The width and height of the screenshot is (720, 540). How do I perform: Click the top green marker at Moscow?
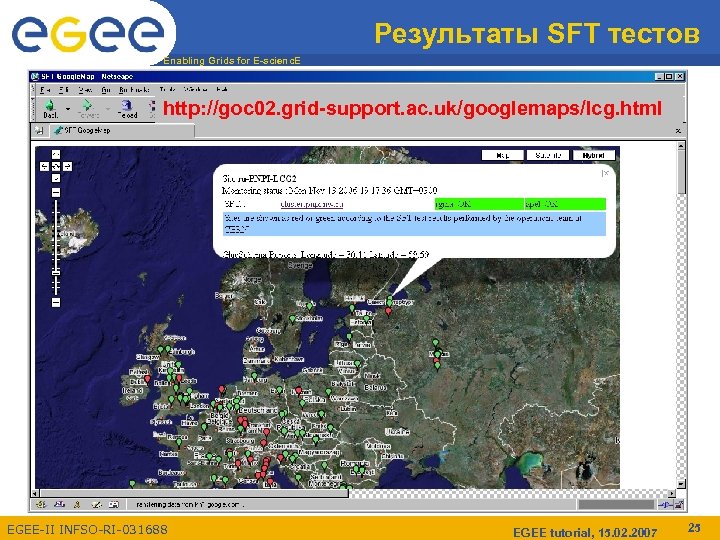(435, 342)
